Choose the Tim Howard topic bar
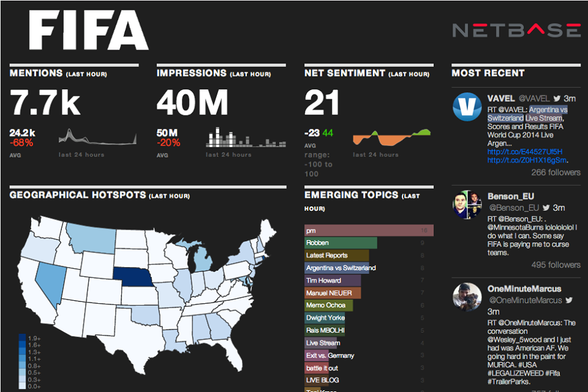 tap(333, 281)
